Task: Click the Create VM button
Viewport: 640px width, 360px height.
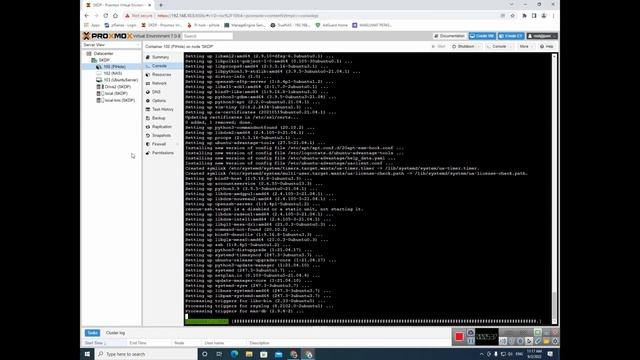Action: [482, 36]
